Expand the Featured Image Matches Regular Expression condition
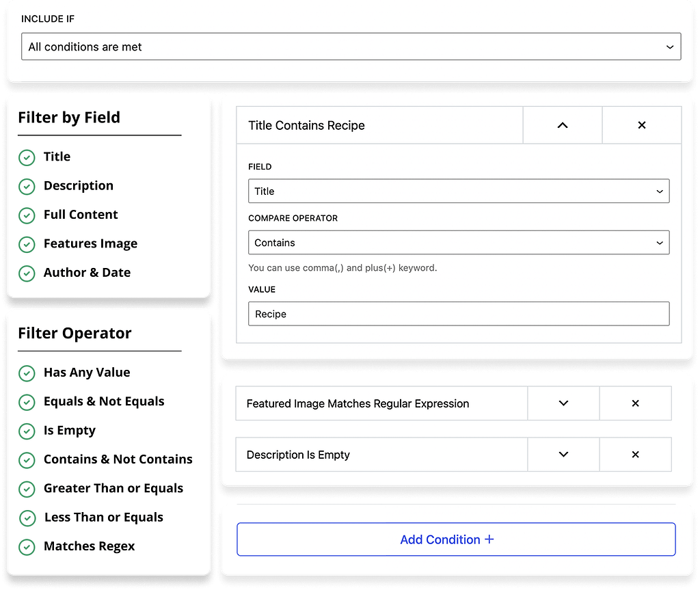Viewport: 700px width, 590px height. tap(563, 403)
